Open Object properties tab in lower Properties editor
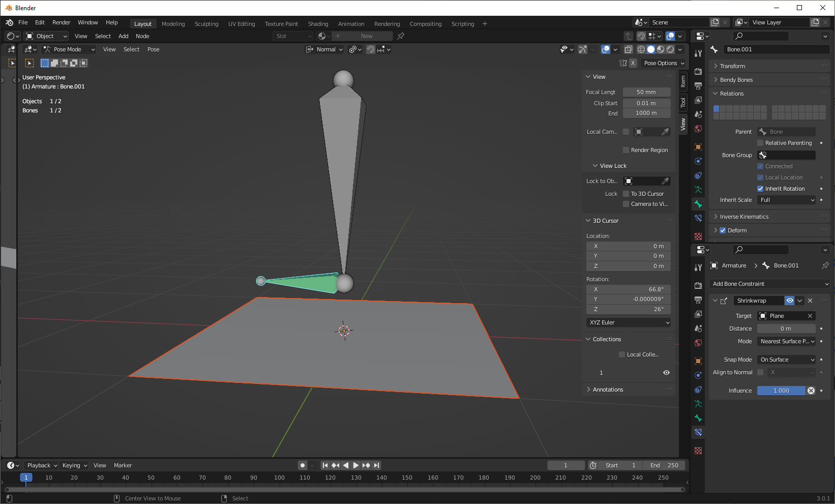The image size is (835, 504). click(698, 361)
